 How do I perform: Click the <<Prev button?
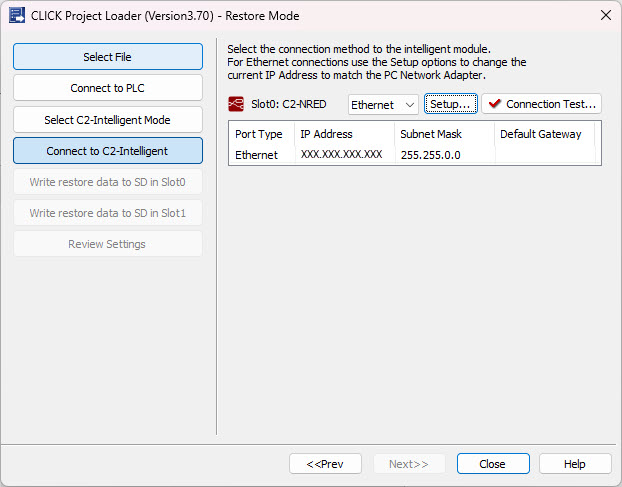325,464
